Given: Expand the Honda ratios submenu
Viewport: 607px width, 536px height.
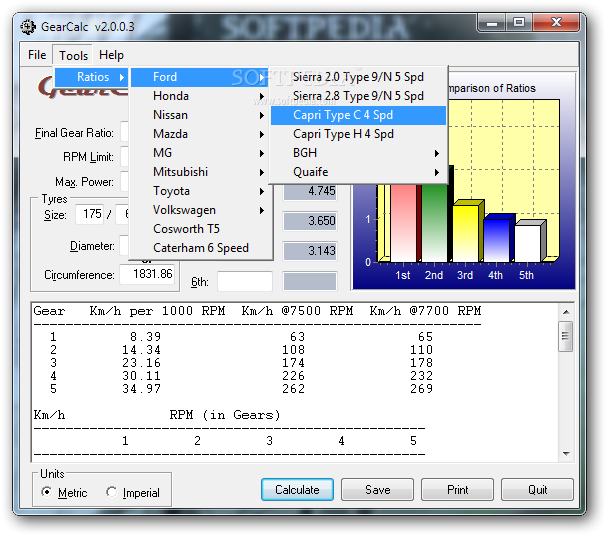Looking at the screenshot, I should [x=200, y=96].
